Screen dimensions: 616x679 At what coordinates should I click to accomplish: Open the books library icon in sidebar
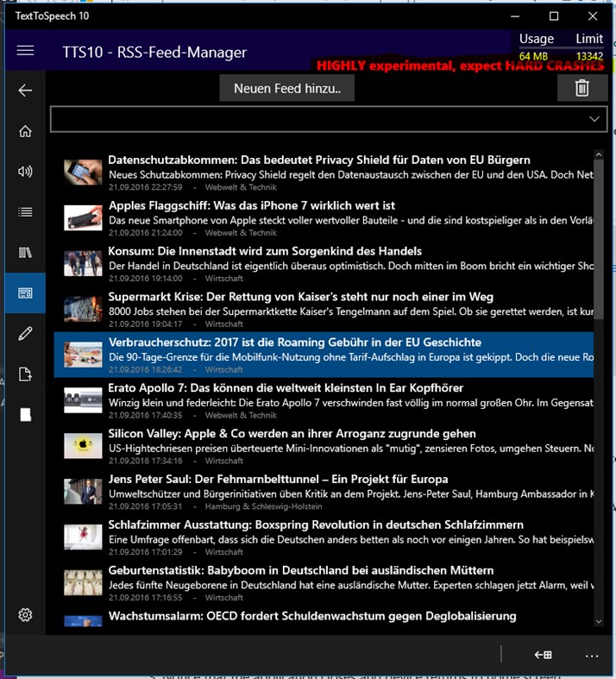point(25,253)
